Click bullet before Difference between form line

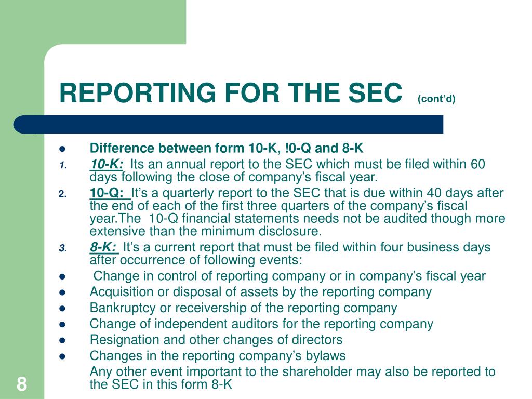[62, 149]
